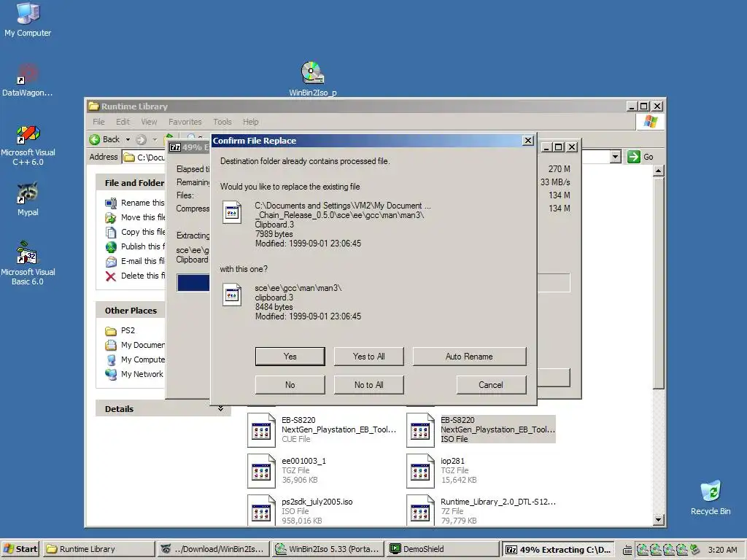
Task: Expand the Details panel chevron
Action: (x=220, y=408)
